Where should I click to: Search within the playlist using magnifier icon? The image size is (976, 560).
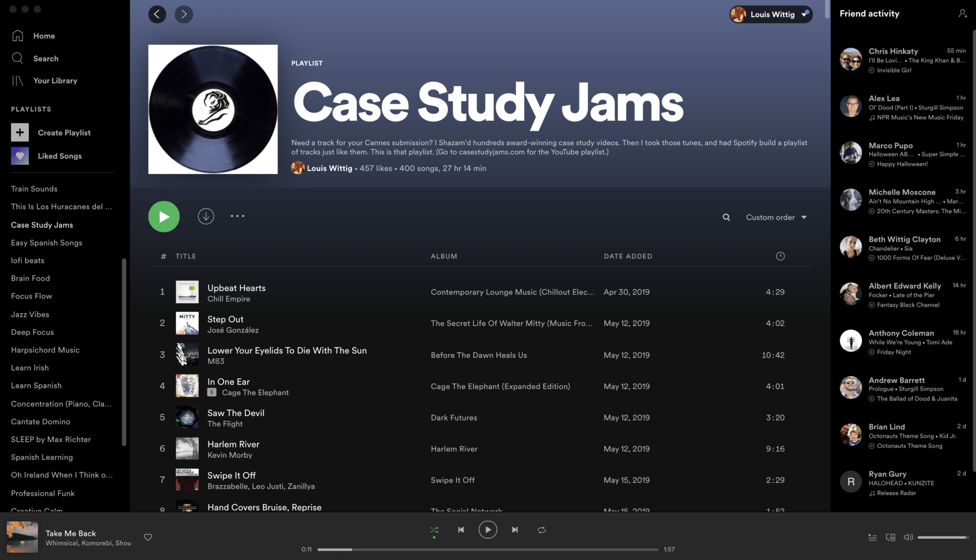[726, 217]
